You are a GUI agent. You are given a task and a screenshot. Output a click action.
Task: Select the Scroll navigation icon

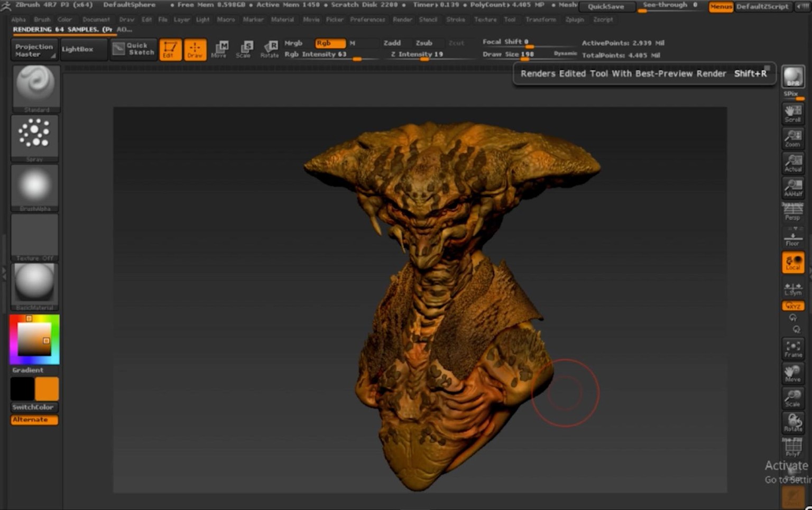tap(793, 113)
